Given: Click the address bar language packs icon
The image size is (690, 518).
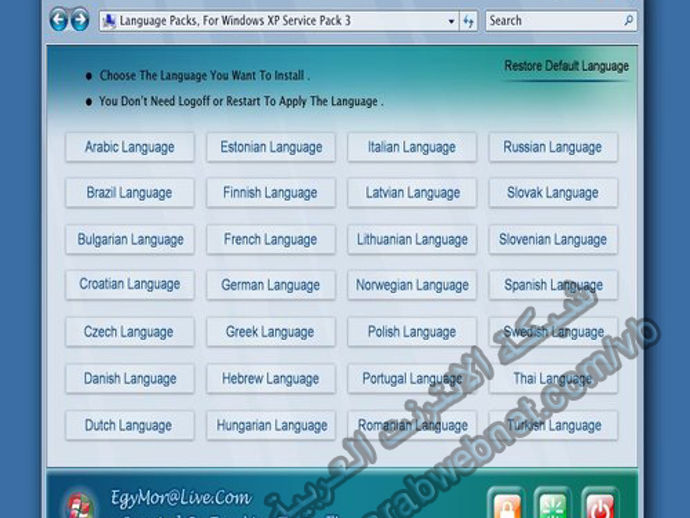Looking at the screenshot, I should click(x=109, y=21).
